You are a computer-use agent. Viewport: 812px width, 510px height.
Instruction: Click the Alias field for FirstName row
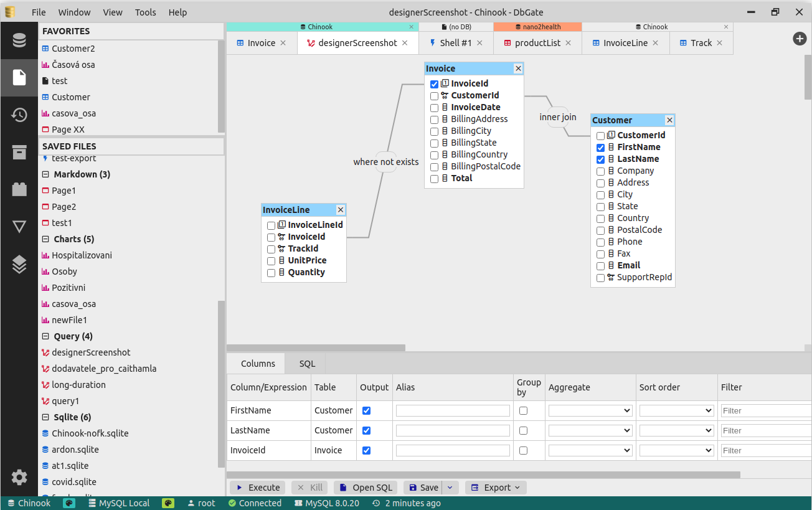point(453,411)
